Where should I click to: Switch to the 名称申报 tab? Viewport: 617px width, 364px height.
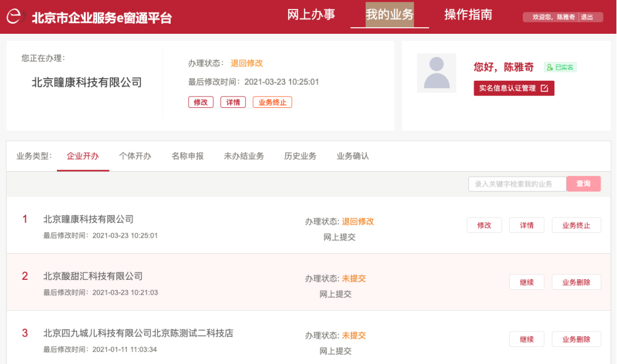tap(187, 157)
